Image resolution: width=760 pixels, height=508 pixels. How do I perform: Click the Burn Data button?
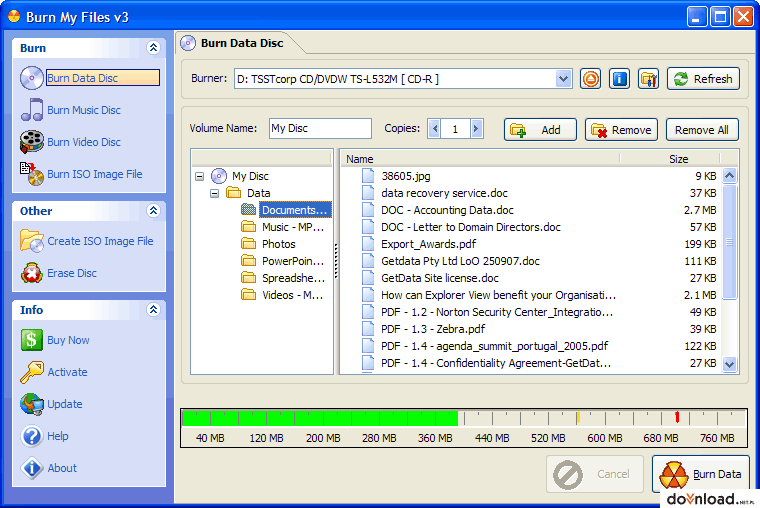click(x=700, y=475)
